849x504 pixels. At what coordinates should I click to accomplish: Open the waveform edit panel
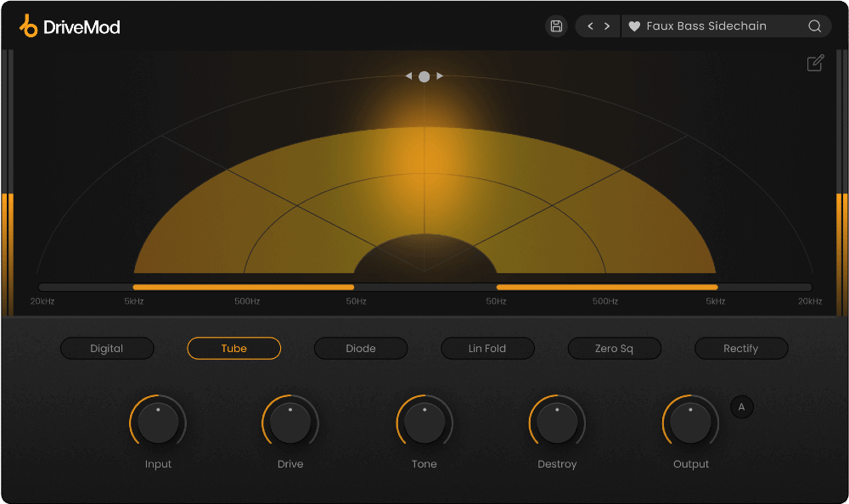815,63
